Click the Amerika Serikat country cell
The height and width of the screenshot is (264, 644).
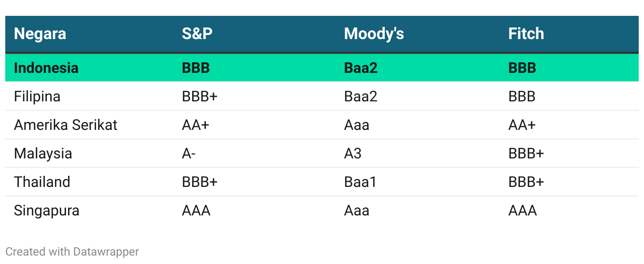(x=65, y=125)
